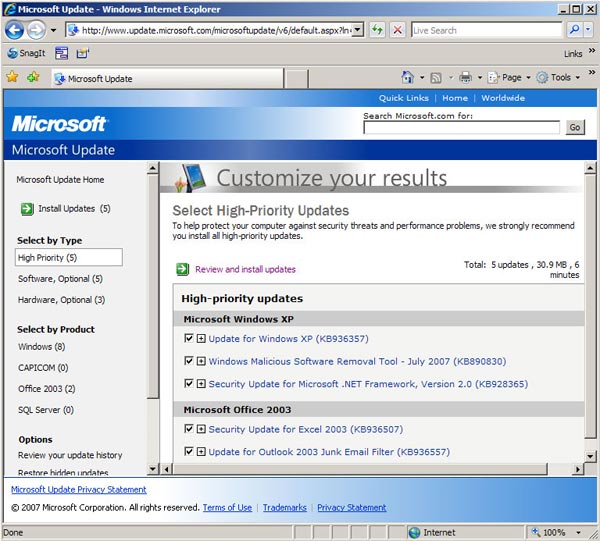Click the Home page icon
The width and height of the screenshot is (600, 541).
408,78
